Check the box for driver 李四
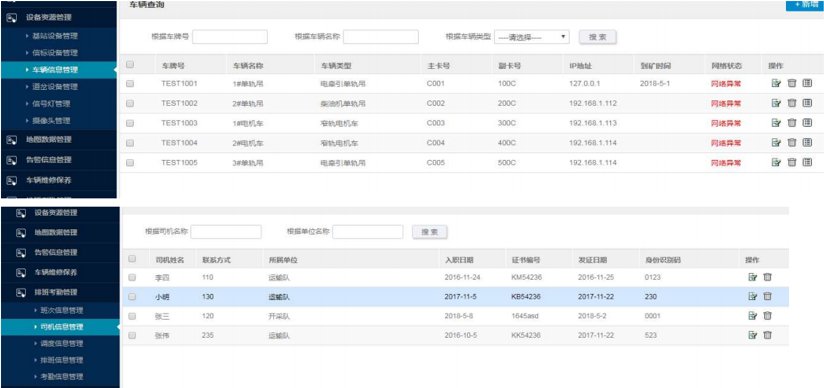The height and width of the screenshot is (388, 824). coord(132,278)
